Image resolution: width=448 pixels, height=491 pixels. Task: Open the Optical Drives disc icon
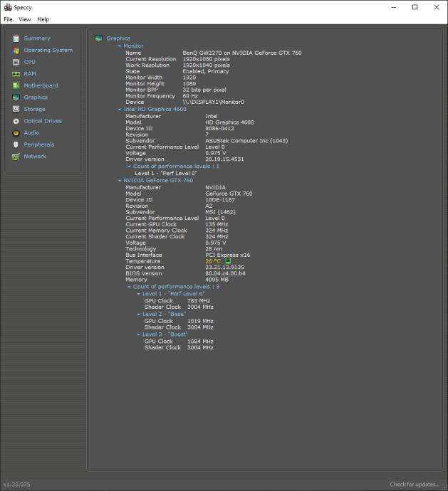(16, 121)
